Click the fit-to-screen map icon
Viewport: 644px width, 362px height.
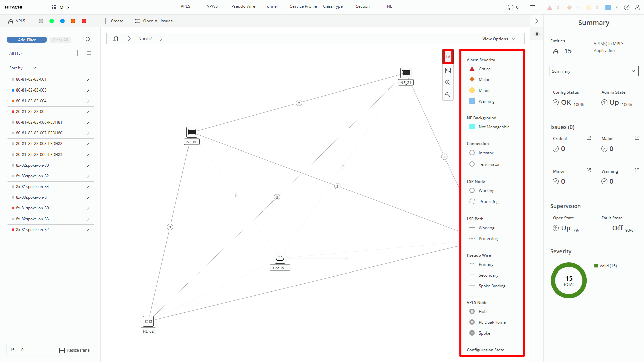tap(448, 71)
